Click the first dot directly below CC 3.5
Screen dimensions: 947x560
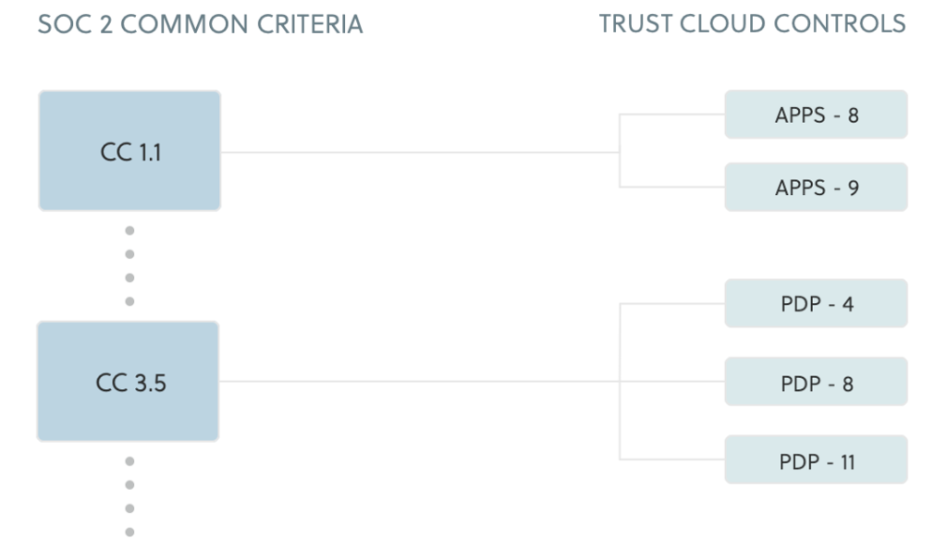(x=129, y=461)
